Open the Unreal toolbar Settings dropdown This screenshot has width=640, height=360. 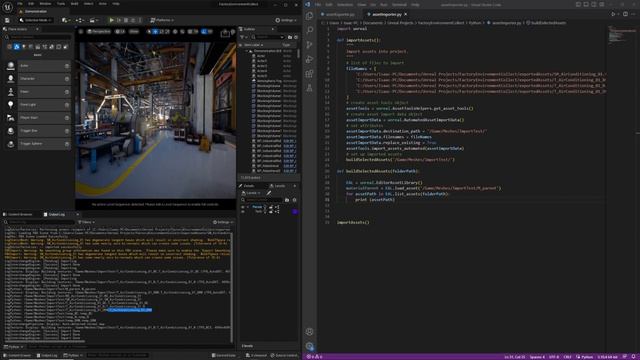point(286,20)
